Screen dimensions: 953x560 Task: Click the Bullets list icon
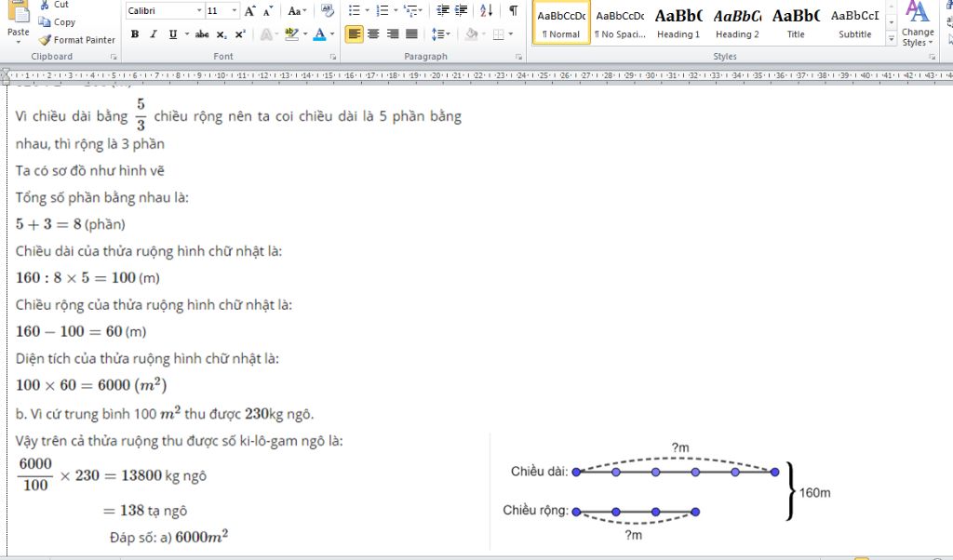coord(355,10)
